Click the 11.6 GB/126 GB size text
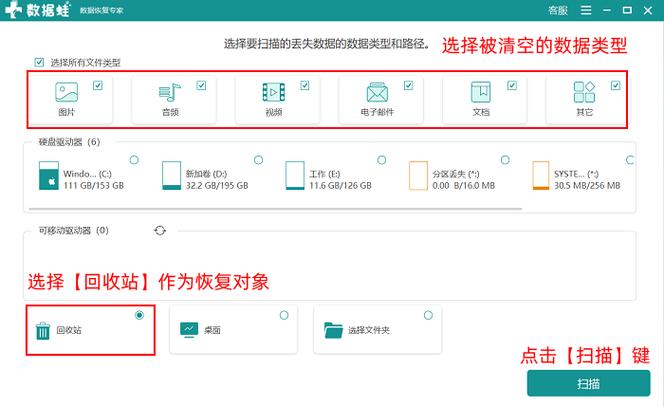Screen dimensions: 664x407 (x=340, y=186)
